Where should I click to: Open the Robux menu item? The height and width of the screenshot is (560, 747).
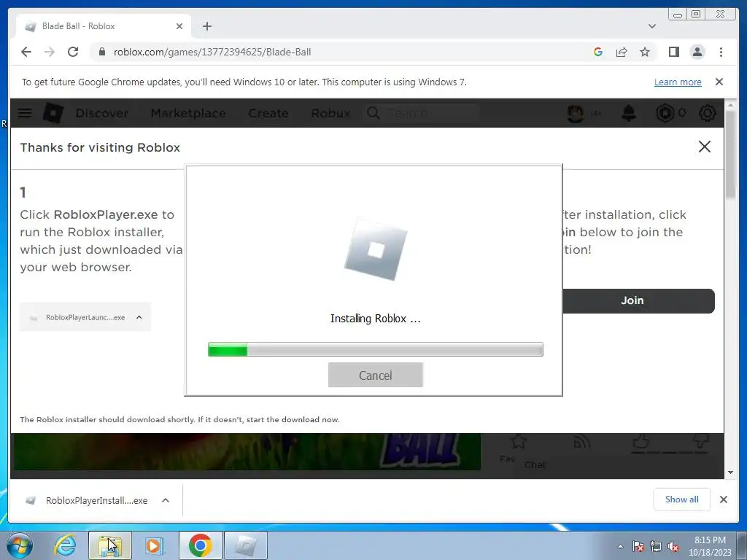coord(330,113)
